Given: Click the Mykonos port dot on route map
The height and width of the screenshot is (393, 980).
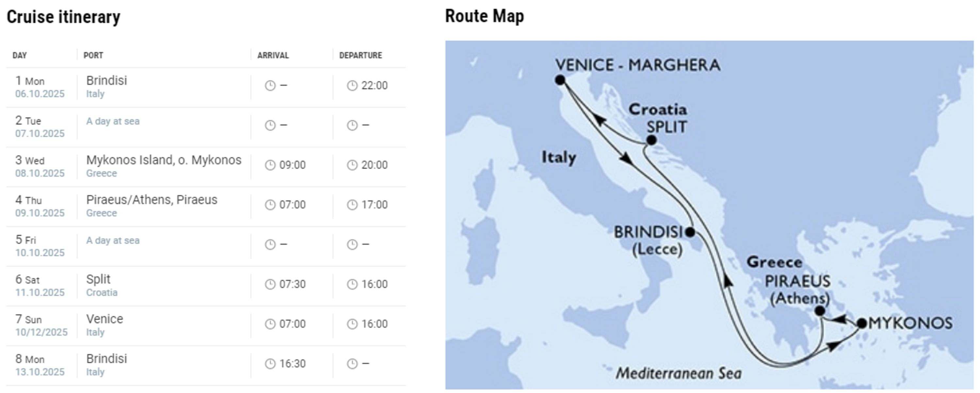Looking at the screenshot, I should [862, 323].
